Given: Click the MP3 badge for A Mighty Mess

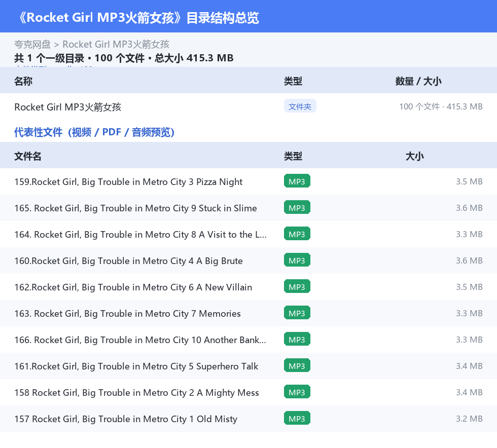Looking at the screenshot, I should [x=297, y=392].
